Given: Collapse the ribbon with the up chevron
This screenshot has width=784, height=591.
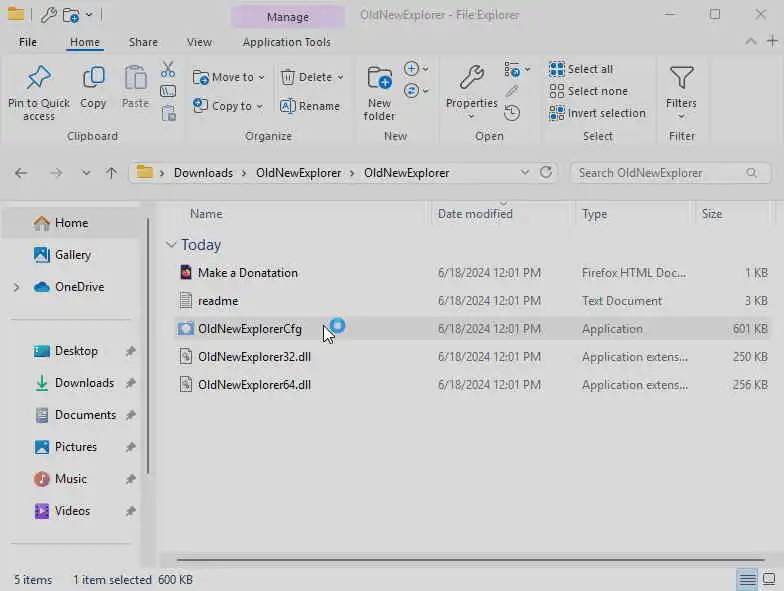Looking at the screenshot, I should [x=751, y=42].
